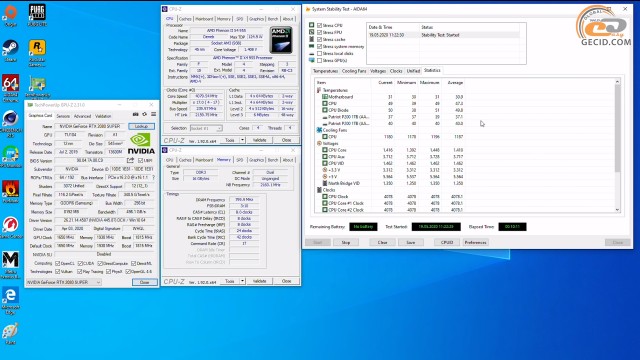The height and width of the screenshot is (360, 640).
Task: Toggle Stress cache checkbox
Action: tap(320, 39)
